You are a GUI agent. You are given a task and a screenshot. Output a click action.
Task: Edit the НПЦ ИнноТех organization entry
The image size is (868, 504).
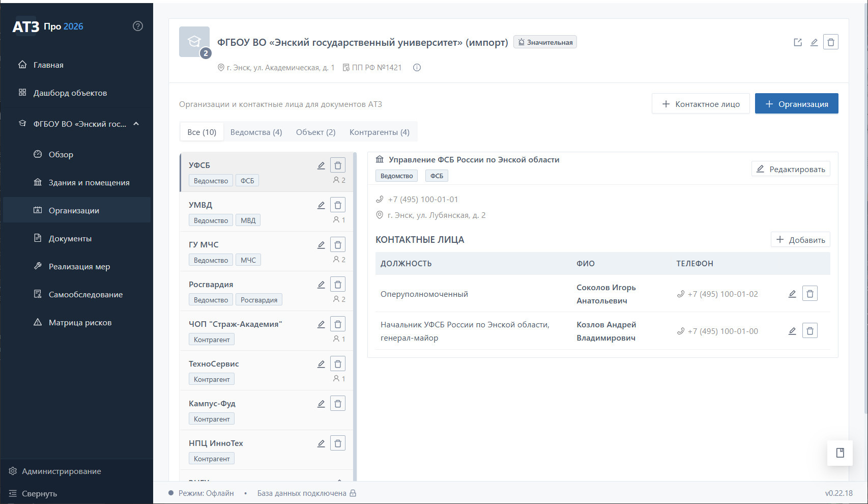click(321, 443)
